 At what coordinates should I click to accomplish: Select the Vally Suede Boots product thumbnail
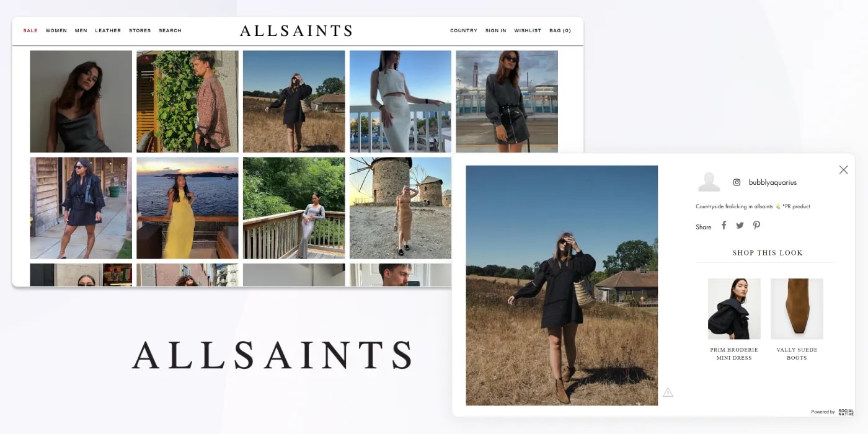pyautogui.click(x=797, y=309)
